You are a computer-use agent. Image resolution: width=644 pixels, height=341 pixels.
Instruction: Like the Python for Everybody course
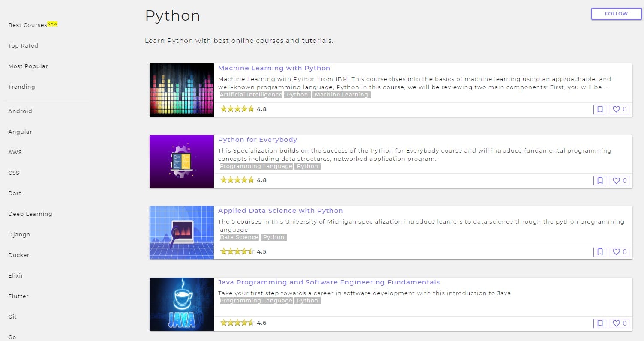[x=620, y=181]
